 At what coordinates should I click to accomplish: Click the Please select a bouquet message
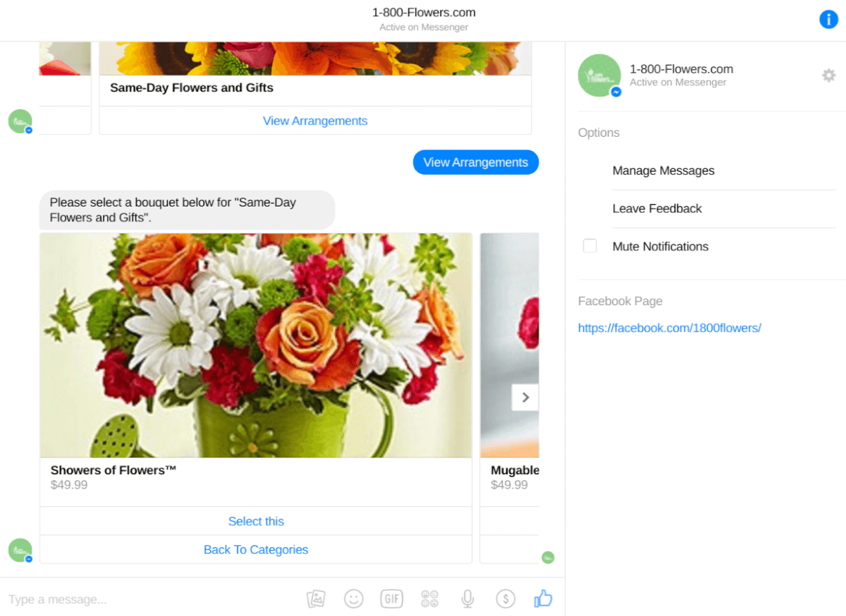click(187, 210)
